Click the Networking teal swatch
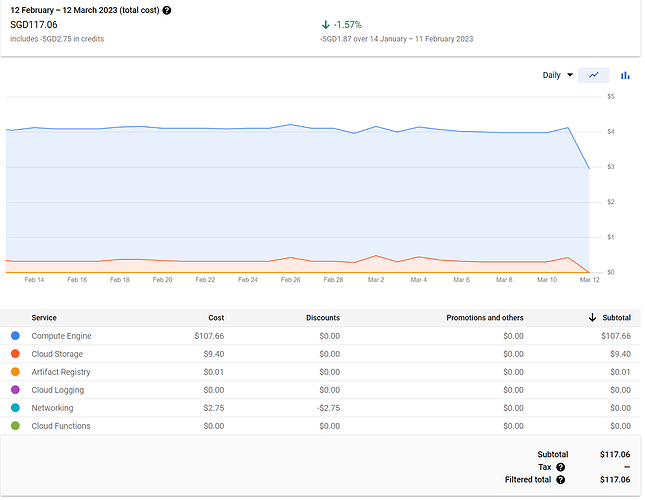The width and height of the screenshot is (645, 500). pyautogui.click(x=15, y=408)
